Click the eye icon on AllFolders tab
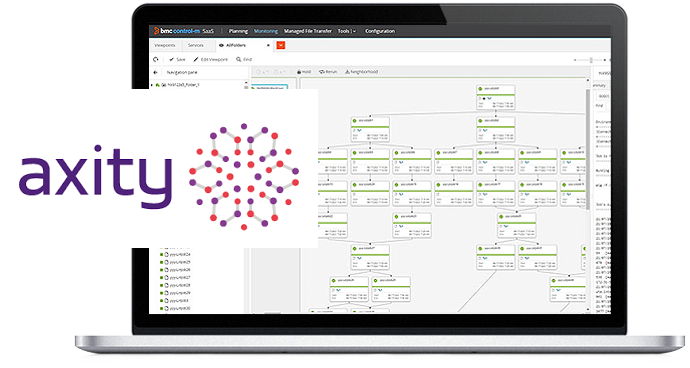Image resolution: width=690 pixels, height=368 pixels. [x=221, y=45]
